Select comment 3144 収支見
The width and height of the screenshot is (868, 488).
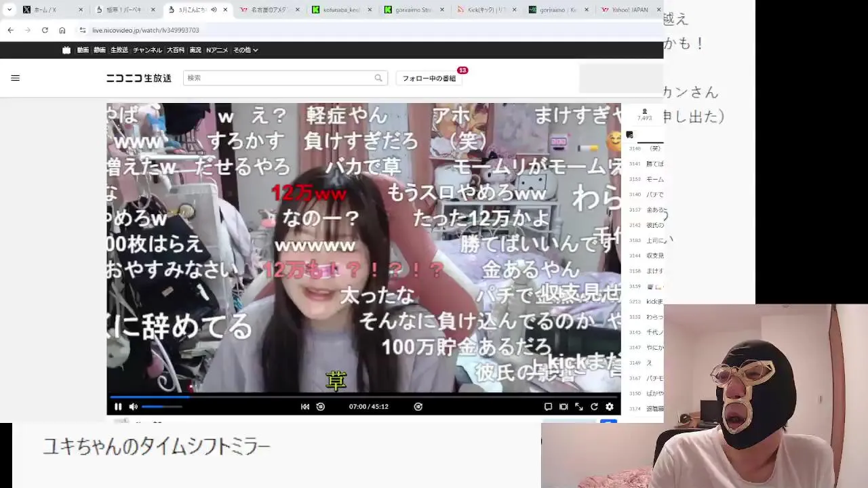646,256
